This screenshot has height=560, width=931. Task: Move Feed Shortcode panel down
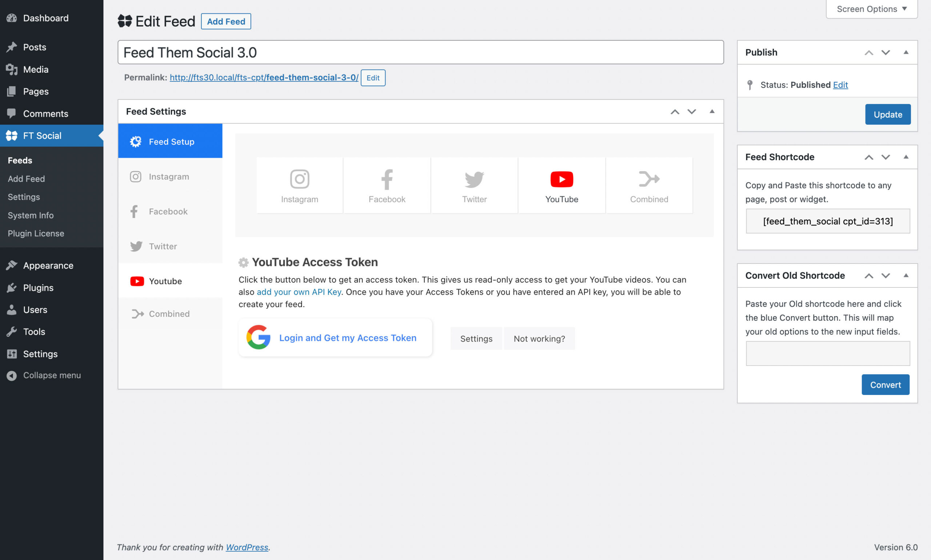pyautogui.click(x=885, y=157)
